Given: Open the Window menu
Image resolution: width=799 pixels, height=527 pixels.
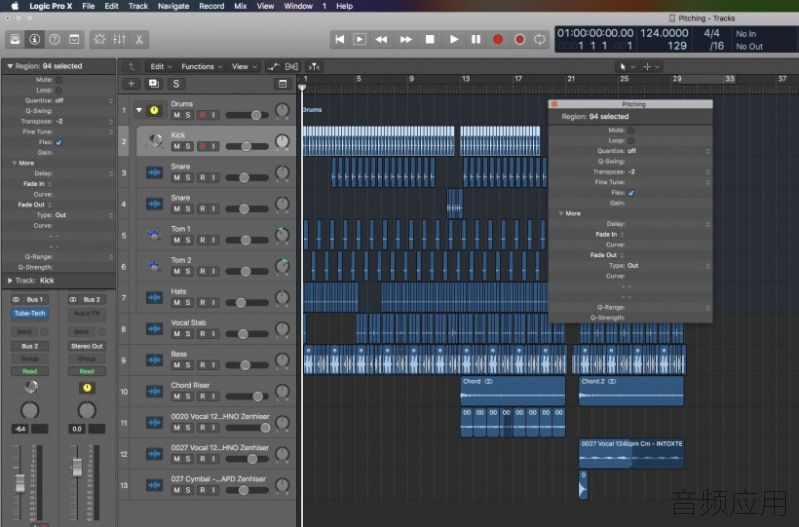Looking at the screenshot, I should pos(298,6).
